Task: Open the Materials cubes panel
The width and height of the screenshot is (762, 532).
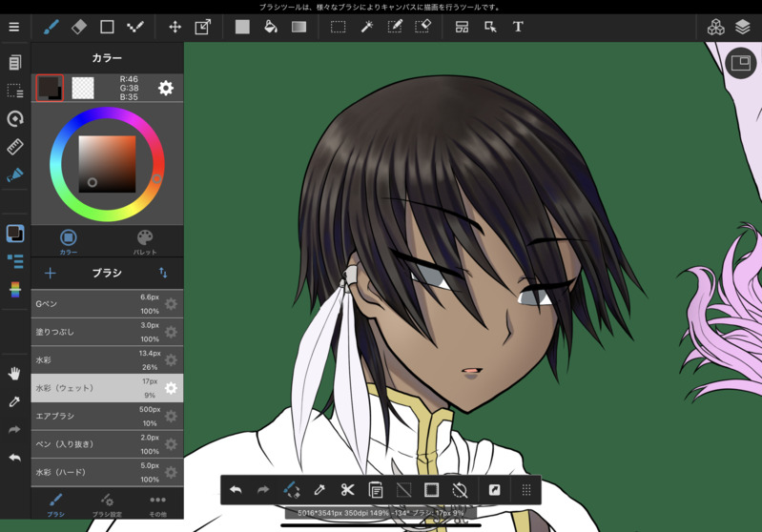Action: coord(715,28)
